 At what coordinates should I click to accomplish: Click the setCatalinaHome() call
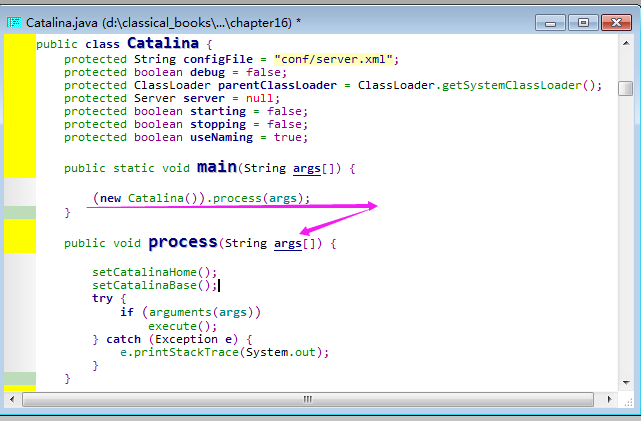tap(154, 272)
